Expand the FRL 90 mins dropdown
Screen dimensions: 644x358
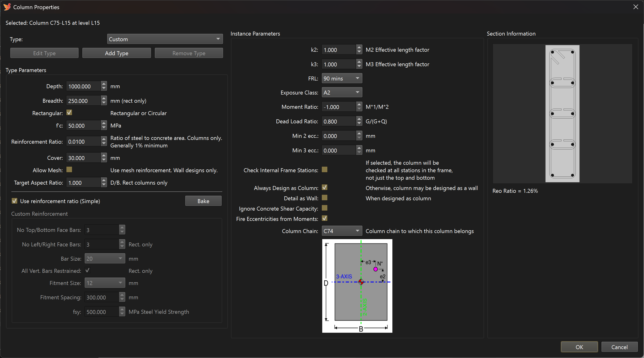341,78
